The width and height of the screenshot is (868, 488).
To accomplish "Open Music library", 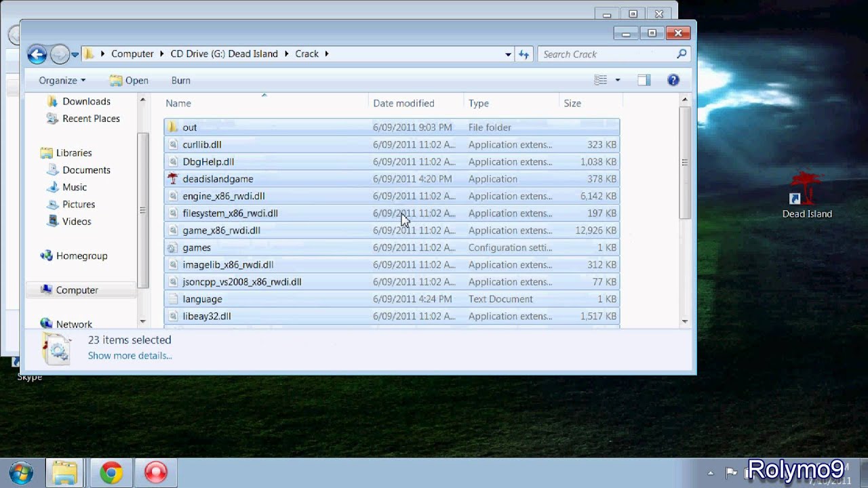I will click(x=75, y=187).
